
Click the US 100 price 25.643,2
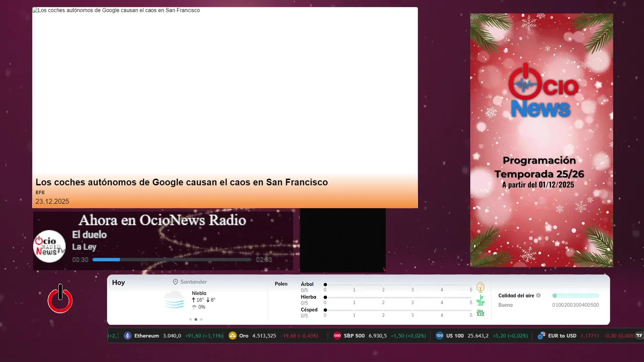pyautogui.click(x=477, y=336)
